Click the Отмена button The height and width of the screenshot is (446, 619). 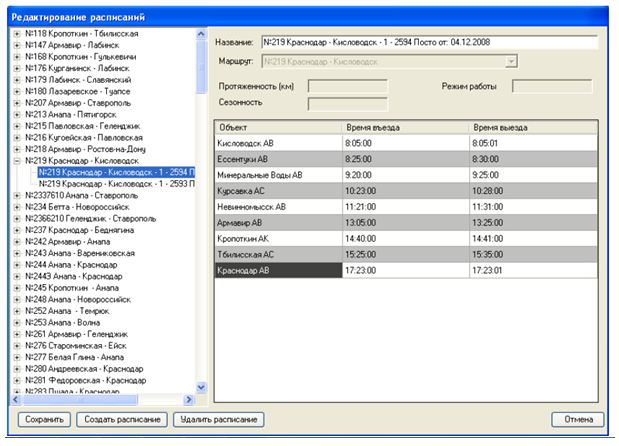(x=578, y=420)
